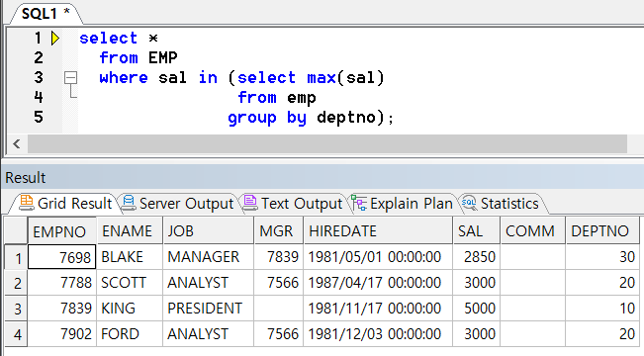This screenshot has height=356, width=644.
Task: Click the Result panel title
Action: 25,178
